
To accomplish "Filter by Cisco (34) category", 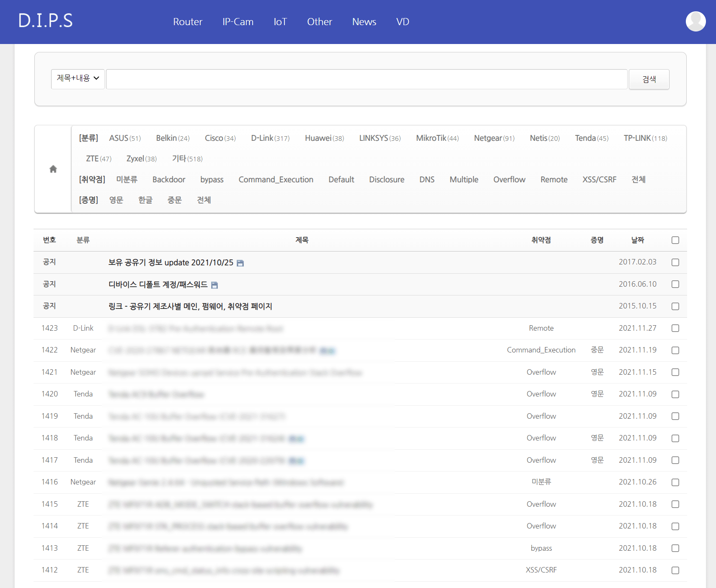I will [220, 138].
